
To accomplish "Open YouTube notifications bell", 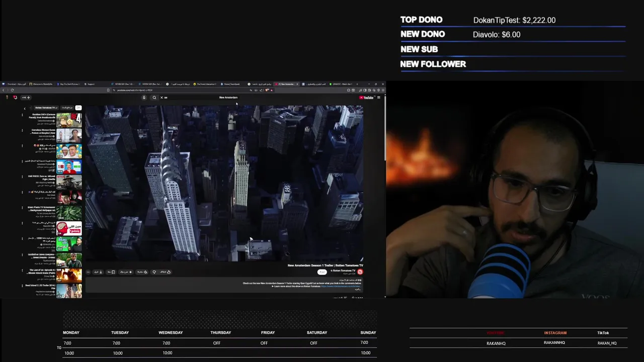I will [15, 98].
